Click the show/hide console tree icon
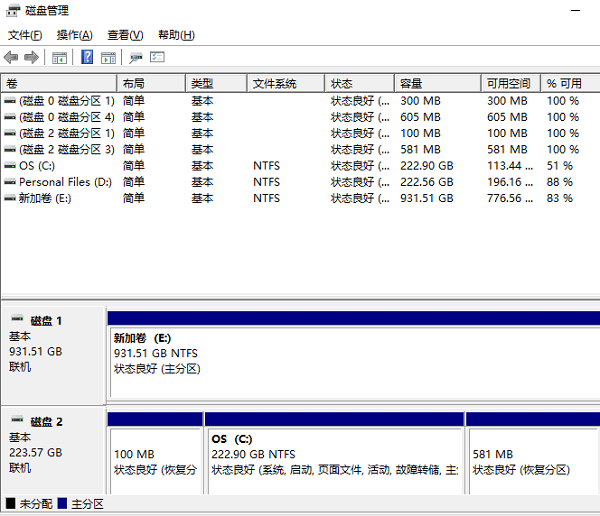The height and width of the screenshot is (516, 600). [x=60, y=57]
